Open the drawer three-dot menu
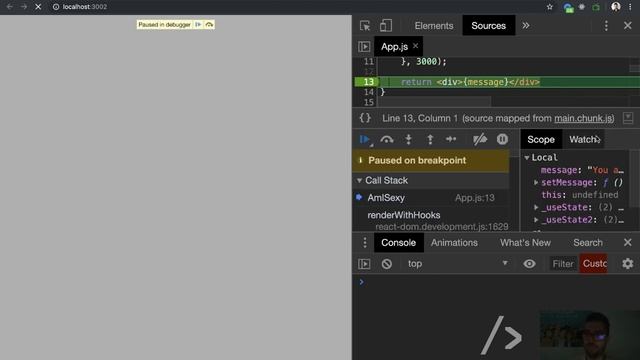 pos(365,242)
